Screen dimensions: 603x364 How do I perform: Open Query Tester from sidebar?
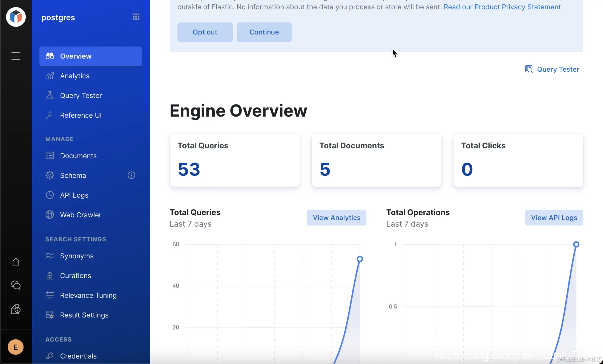point(81,96)
